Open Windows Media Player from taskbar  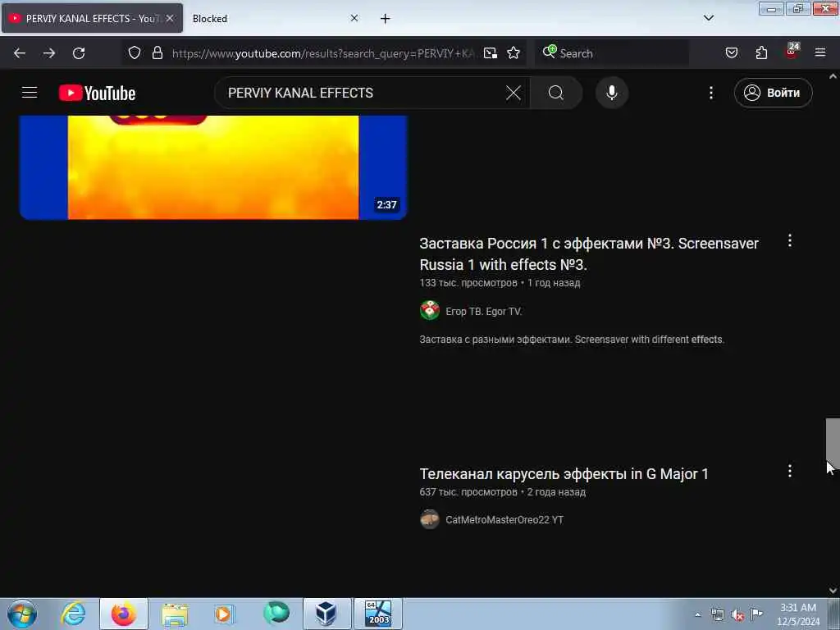pyautogui.click(x=224, y=614)
